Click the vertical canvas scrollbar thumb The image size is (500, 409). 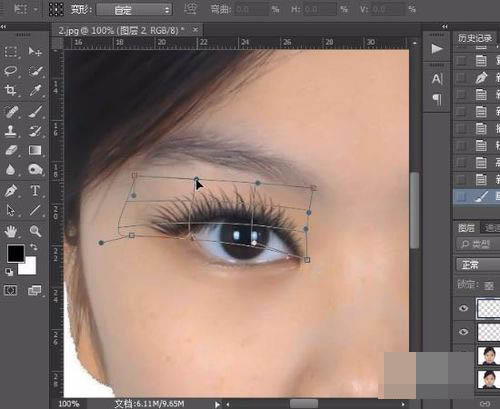pos(414,210)
